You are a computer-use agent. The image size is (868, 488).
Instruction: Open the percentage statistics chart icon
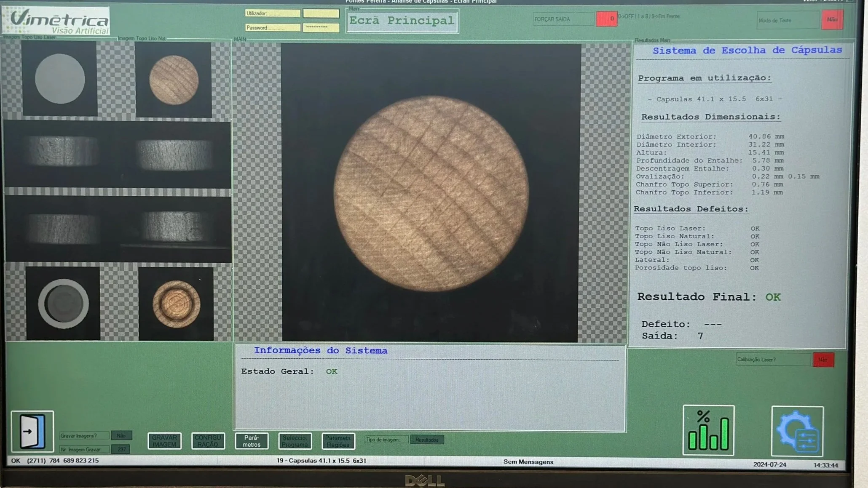[x=708, y=430]
